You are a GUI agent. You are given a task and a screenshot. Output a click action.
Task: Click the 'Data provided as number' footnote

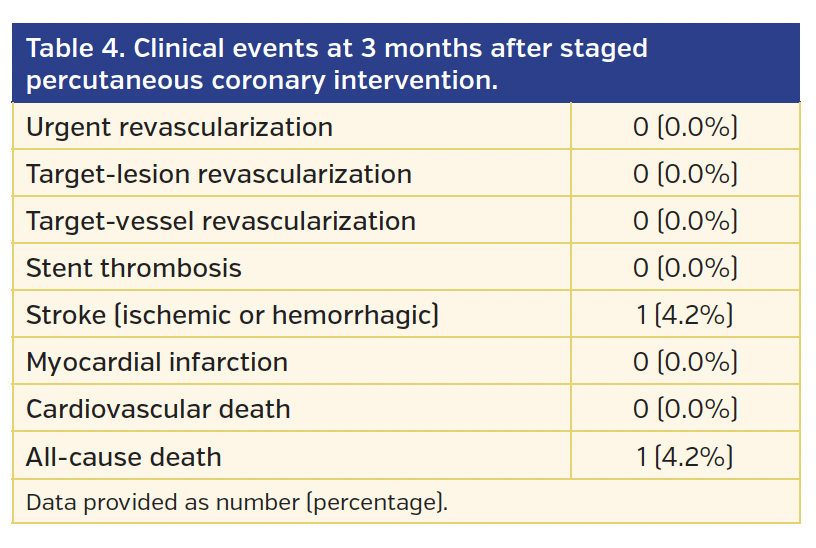[x=237, y=502]
